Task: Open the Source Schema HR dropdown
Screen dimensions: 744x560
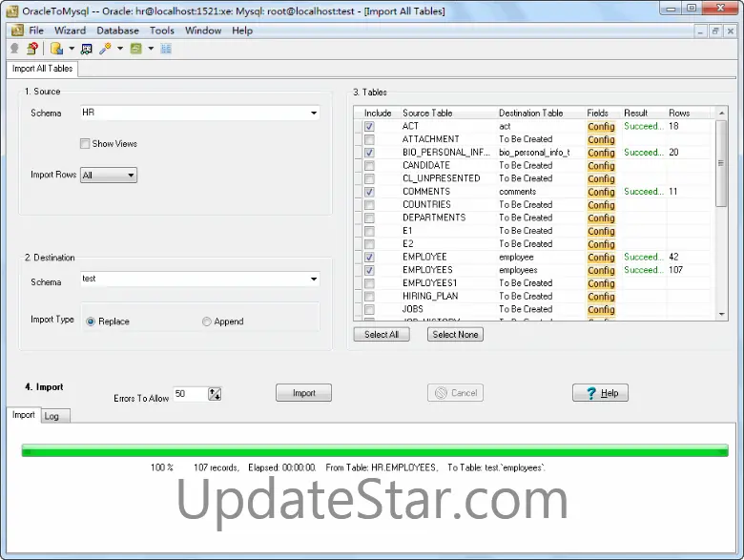Action: click(314, 113)
